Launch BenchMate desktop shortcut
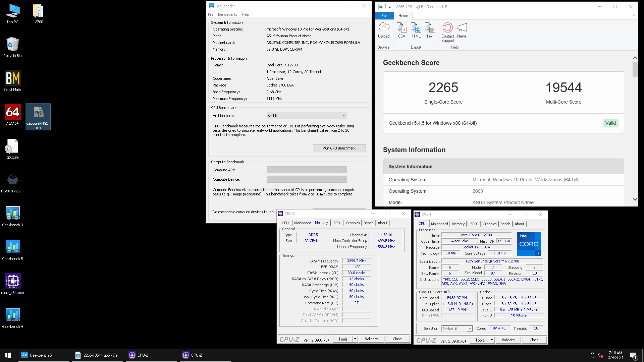The image size is (644, 362). pos(12,81)
